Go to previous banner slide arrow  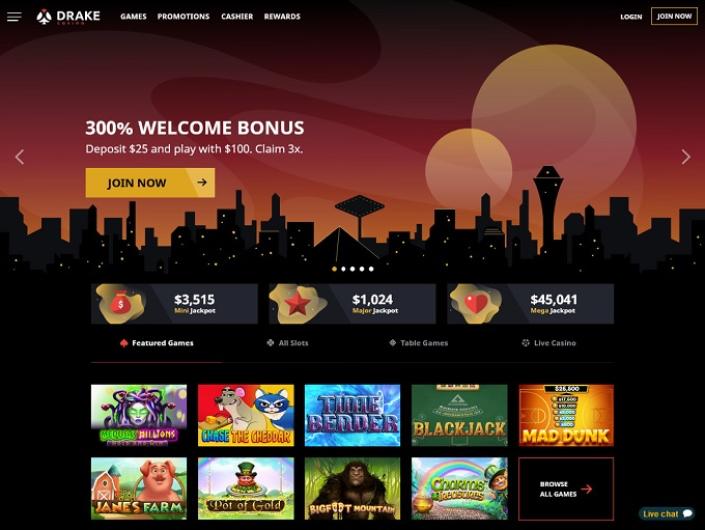(19, 157)
